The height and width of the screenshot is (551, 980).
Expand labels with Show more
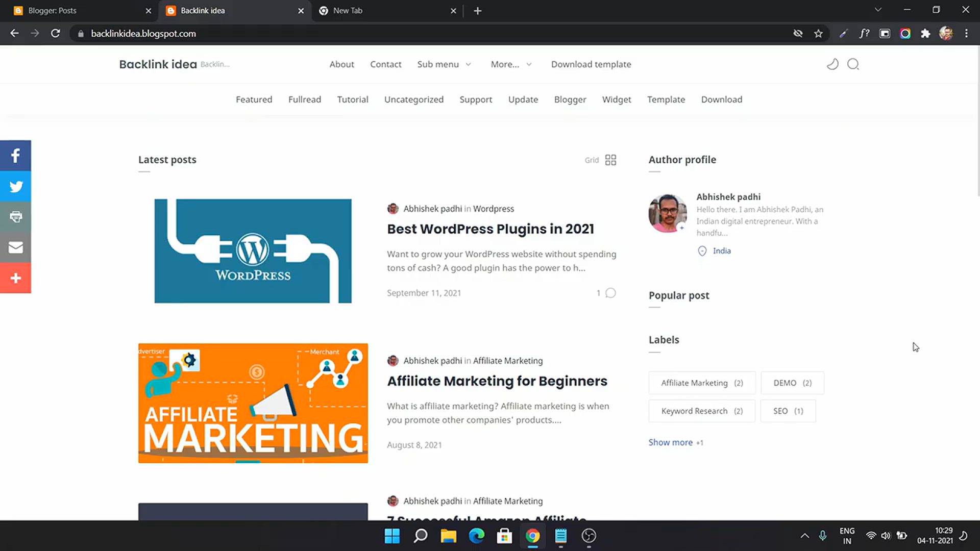(x=670, y=442)
